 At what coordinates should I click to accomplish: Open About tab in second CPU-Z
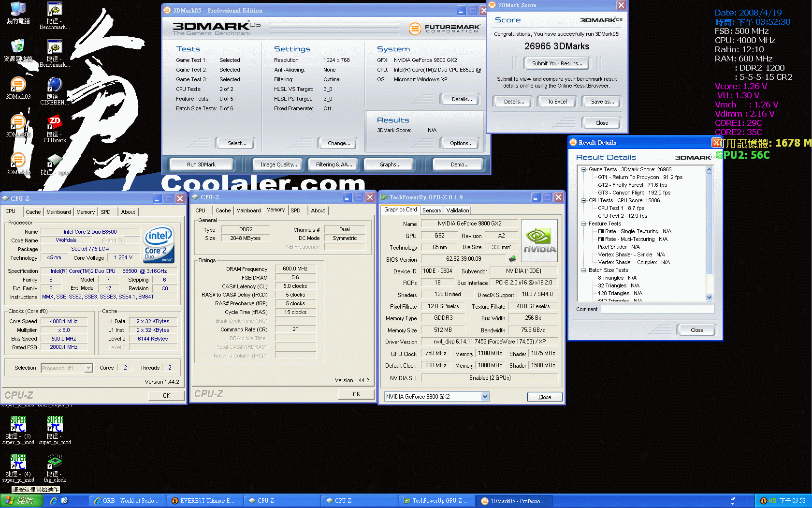(x=318, y=210)
